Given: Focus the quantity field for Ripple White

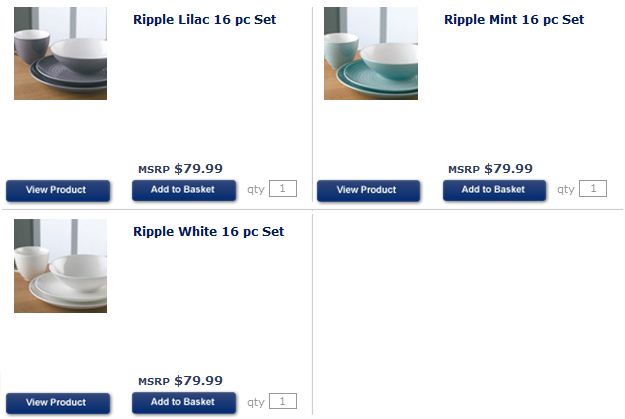Looking at the screenshot, I should point(283,401).
